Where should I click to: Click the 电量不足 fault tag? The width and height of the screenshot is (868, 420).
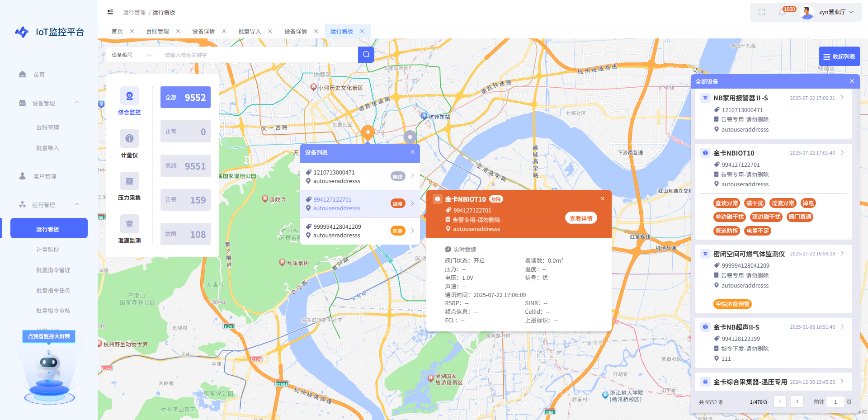[757, 231]
